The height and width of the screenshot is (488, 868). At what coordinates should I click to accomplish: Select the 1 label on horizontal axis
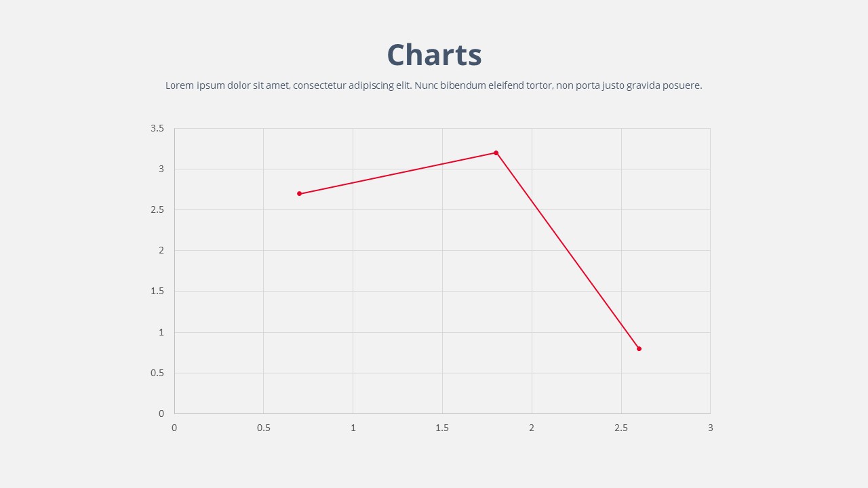[353, 428]
